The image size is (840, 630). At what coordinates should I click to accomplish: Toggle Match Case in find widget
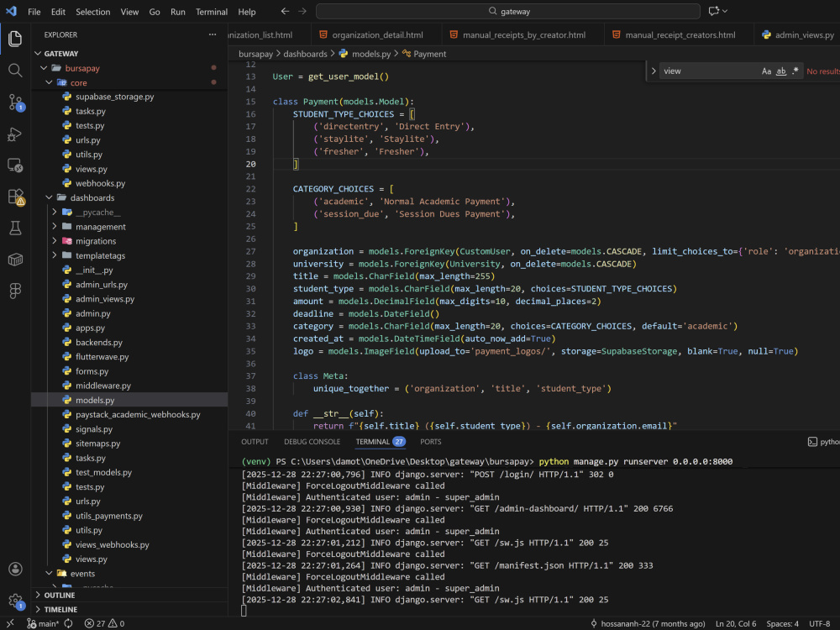767,71
